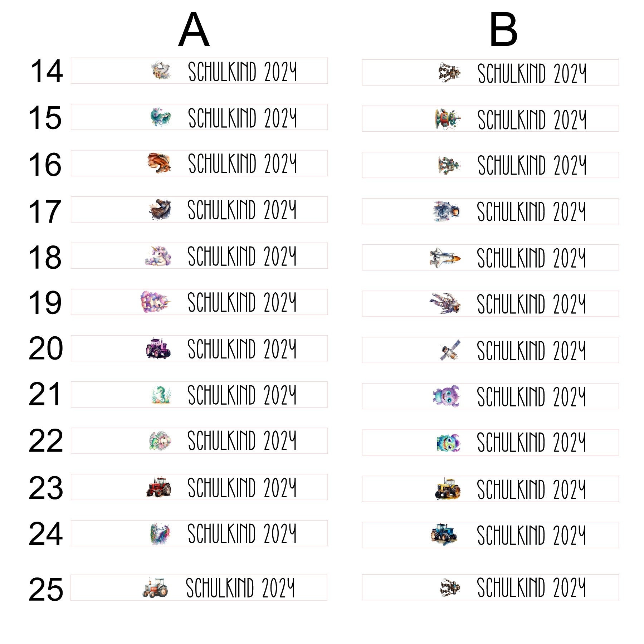The image size is (644, 644).
Task: Select the blue-green monster icon in row 22
Action: (x=448, y=443)
